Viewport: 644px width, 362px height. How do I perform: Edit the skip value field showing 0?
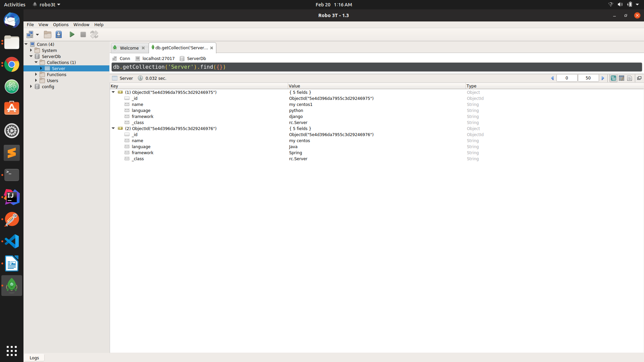click(x=567, y=78)
